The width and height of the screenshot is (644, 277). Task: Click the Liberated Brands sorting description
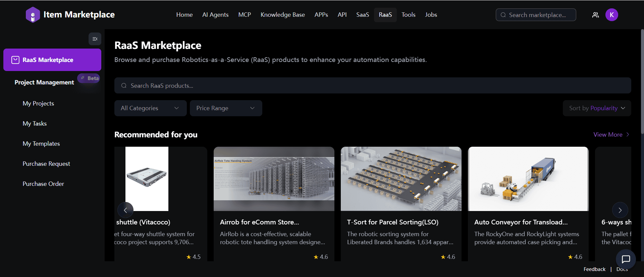pos(400,238)
